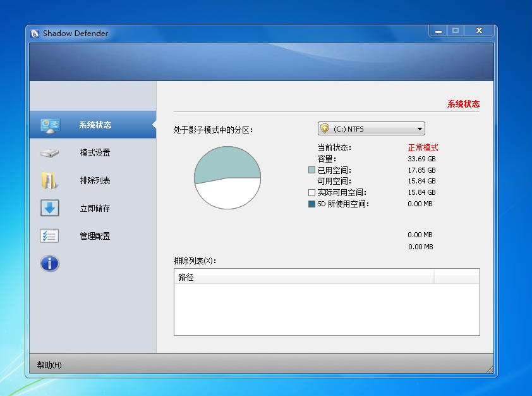
Task: Click the 实际可用空间 white color swatch
Action: tap(311, 192)
